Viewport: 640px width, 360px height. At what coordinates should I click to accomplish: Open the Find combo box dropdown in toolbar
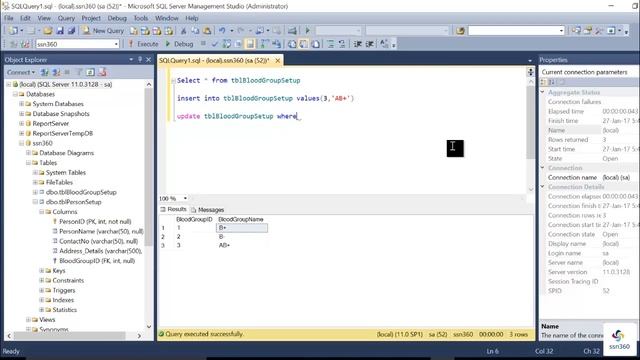[x=561, y=31]
